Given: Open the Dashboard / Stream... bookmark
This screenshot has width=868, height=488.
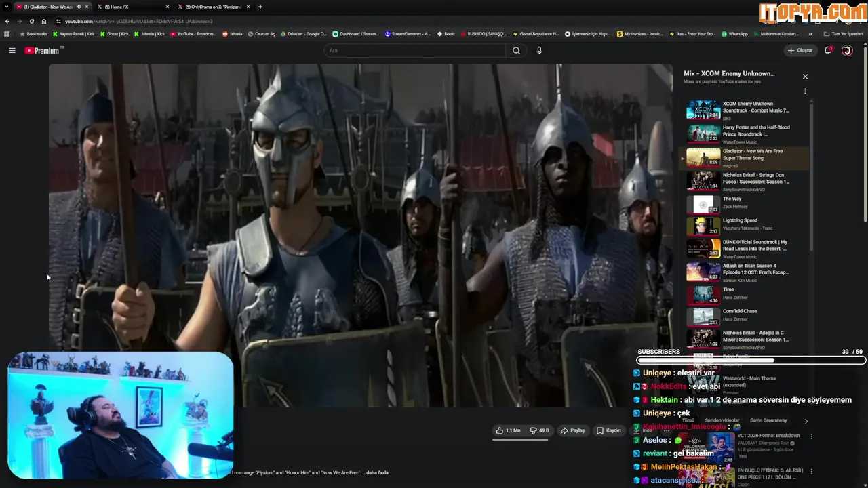Looking at the screenshot, I should click(x=356, y=34).
